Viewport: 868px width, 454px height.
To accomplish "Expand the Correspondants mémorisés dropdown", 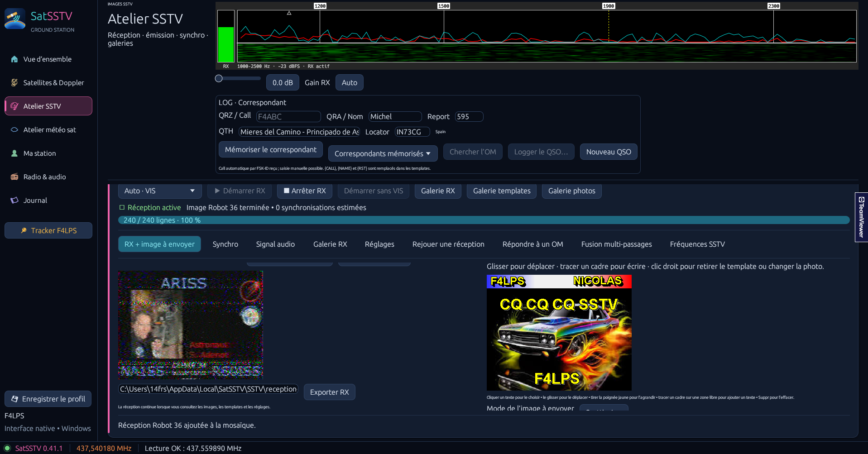I will (x=383, y=153).
